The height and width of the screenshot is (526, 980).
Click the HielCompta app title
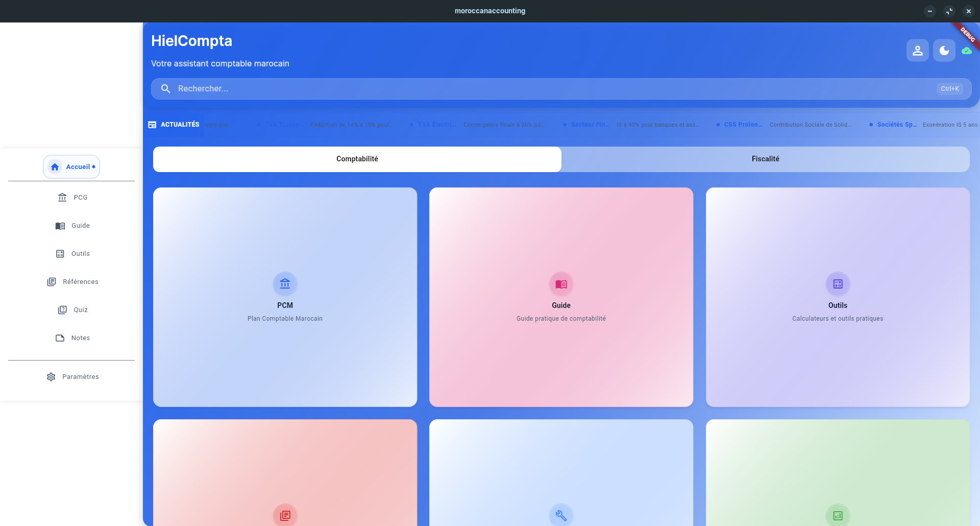191,41
